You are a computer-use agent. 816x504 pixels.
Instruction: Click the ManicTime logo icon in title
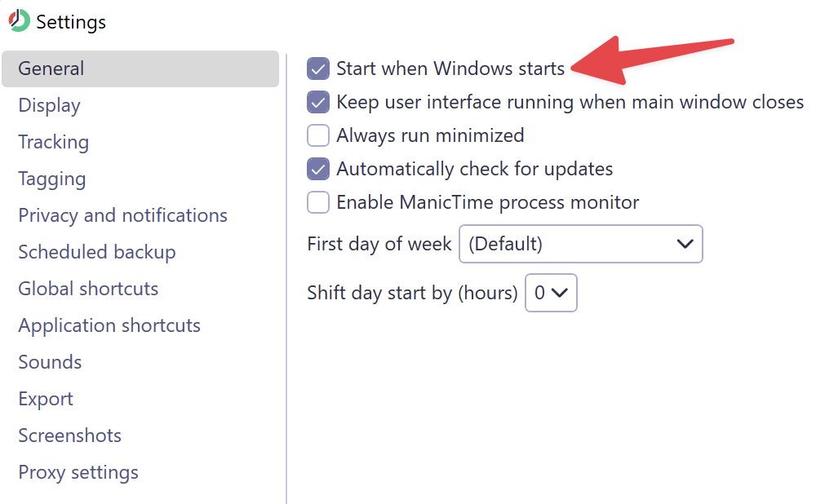(x=20, y=21)
